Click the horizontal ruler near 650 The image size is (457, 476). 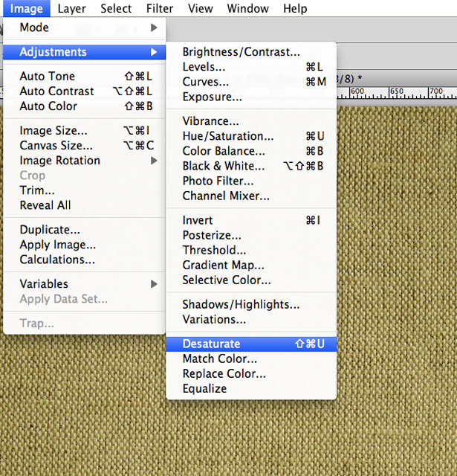coord(396,92)
